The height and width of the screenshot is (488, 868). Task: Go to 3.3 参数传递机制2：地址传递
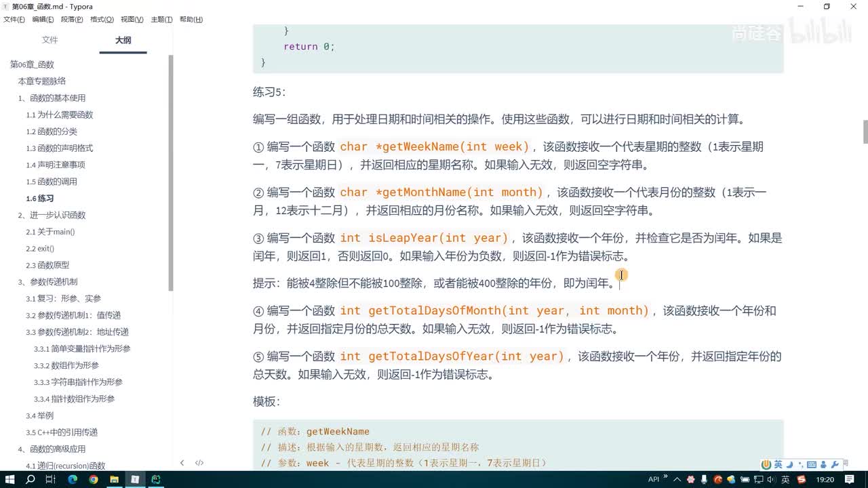pyautogui.click(x=77, y=332)
